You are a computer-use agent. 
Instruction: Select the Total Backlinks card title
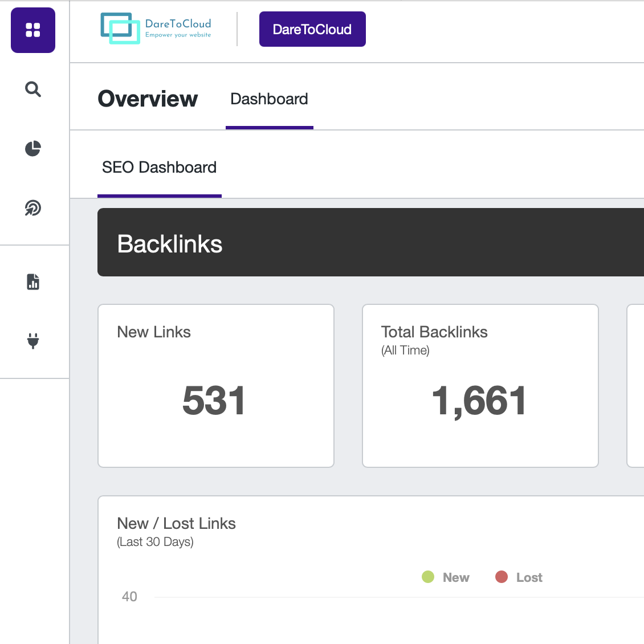tap(434, 332)
